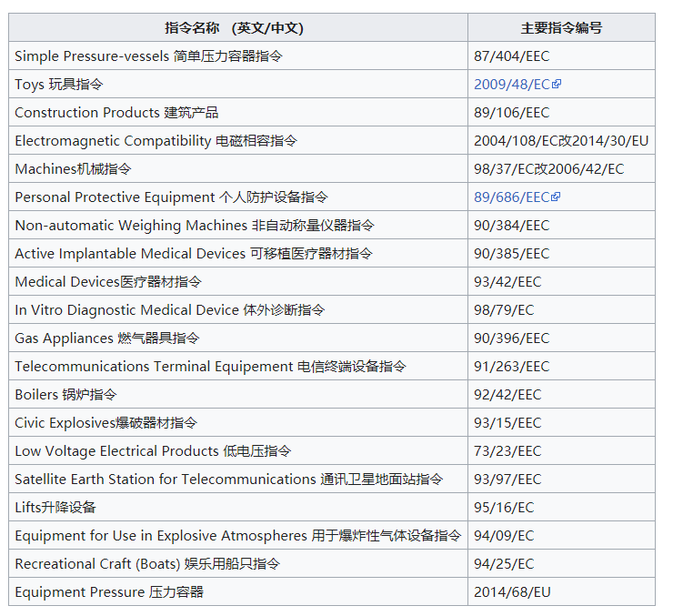The height and width of the screenshot is (616, 683).
Task: Select In Vitro Diagnostic Medical Device cell
Action: tap(238, 309)
